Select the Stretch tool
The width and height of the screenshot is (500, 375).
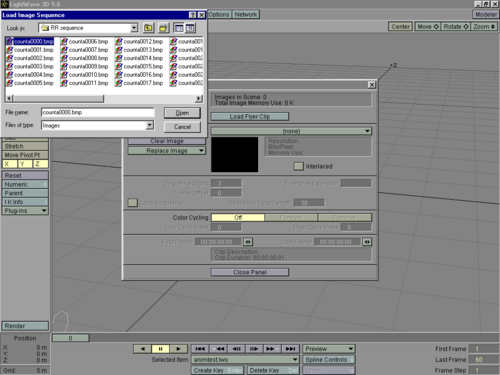click(x=25, y=146)
